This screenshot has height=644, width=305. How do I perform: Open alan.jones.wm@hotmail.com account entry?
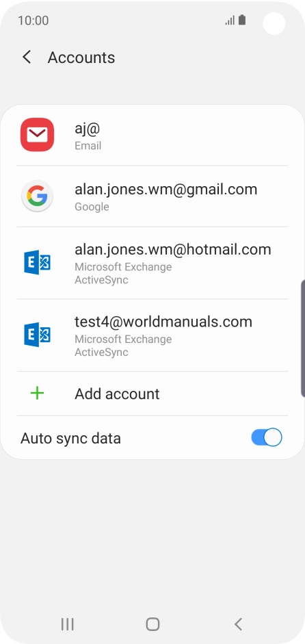pyautogui.click(x=152, y=263)
